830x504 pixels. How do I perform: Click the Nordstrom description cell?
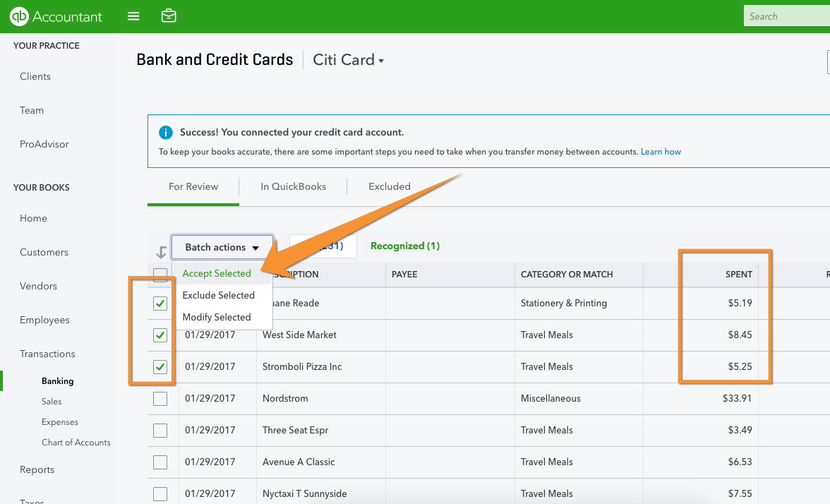click(x=285, y=398)
